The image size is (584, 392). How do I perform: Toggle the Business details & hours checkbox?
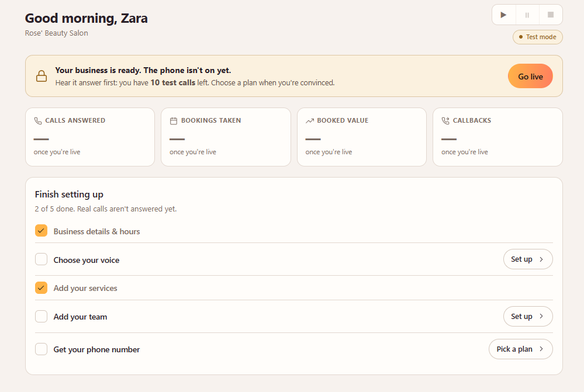click(x=42, y=231)
